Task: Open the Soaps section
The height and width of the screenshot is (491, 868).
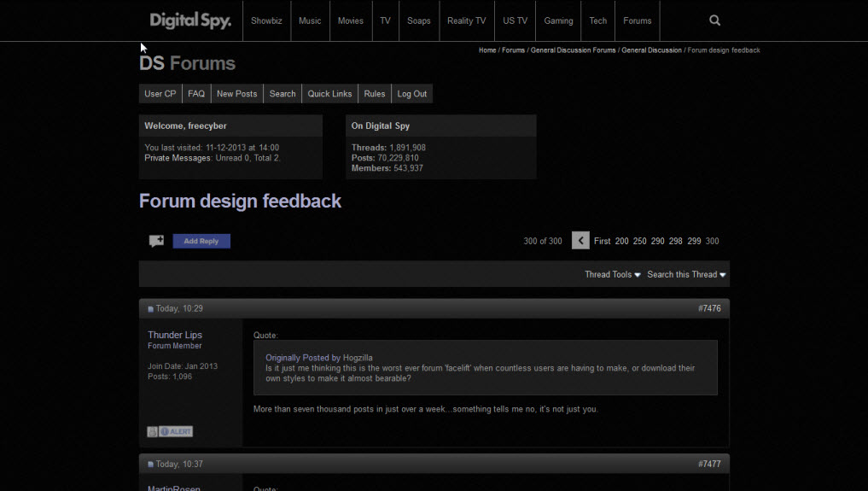Action: coord(418,20)
